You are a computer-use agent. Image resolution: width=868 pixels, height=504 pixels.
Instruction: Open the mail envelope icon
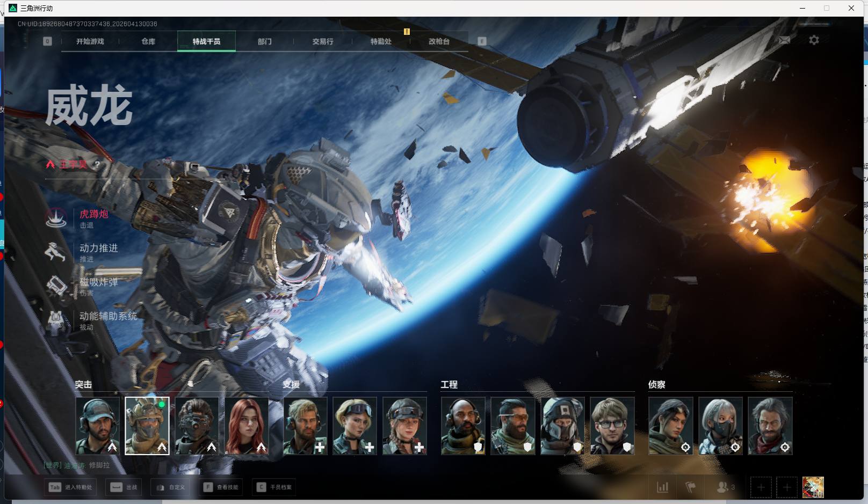click(x=785, y=40)
